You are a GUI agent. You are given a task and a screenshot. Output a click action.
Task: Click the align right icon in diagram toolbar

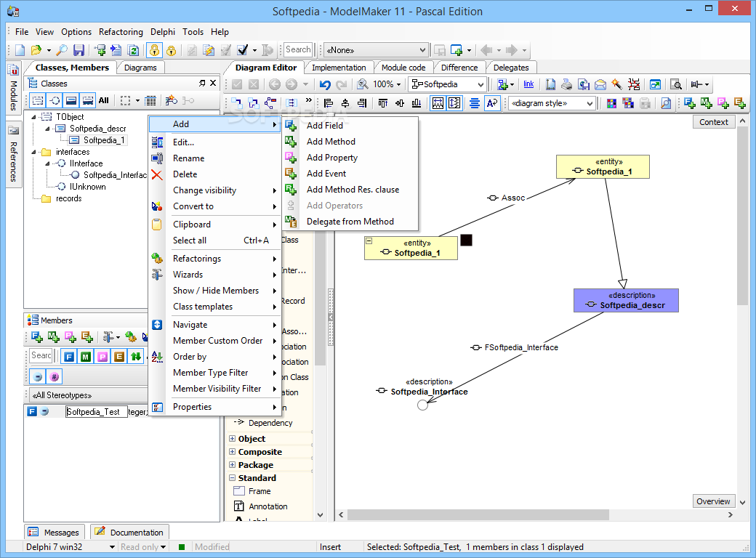point(362,102)
